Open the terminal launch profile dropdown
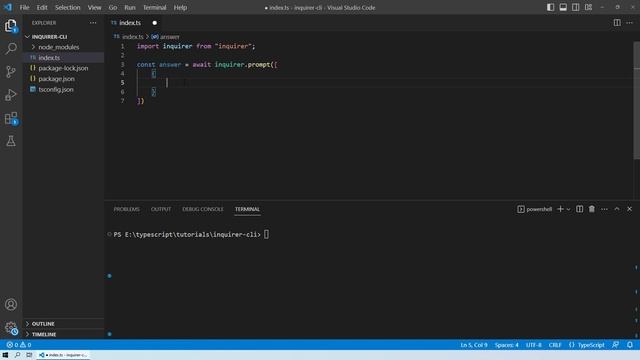 click(x=568, y=209)
